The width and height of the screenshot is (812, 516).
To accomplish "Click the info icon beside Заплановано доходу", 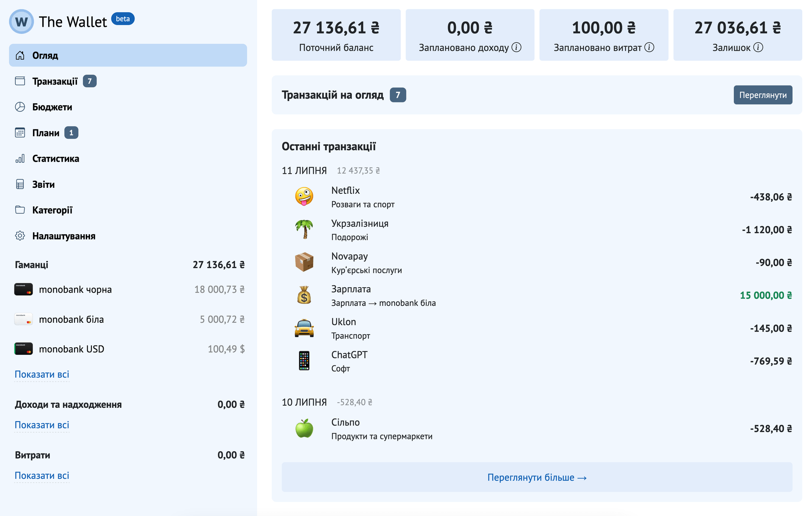I will click(516, 47).
